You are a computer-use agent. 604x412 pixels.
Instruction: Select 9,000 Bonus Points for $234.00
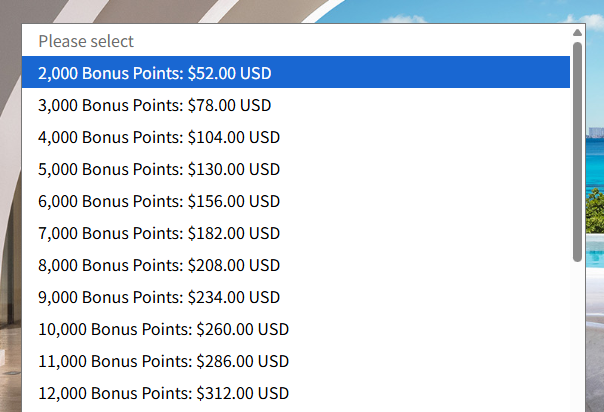[159, 297]
